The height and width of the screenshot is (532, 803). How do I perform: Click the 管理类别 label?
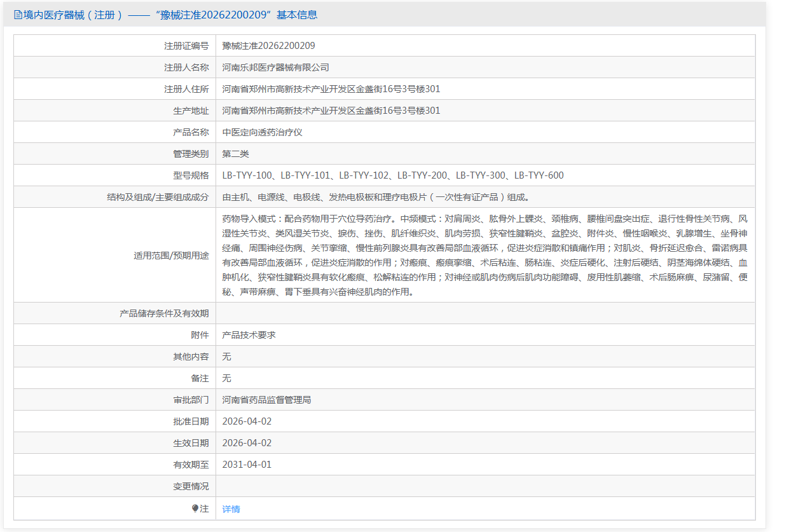pyautogui.click(x=191, y=154)
